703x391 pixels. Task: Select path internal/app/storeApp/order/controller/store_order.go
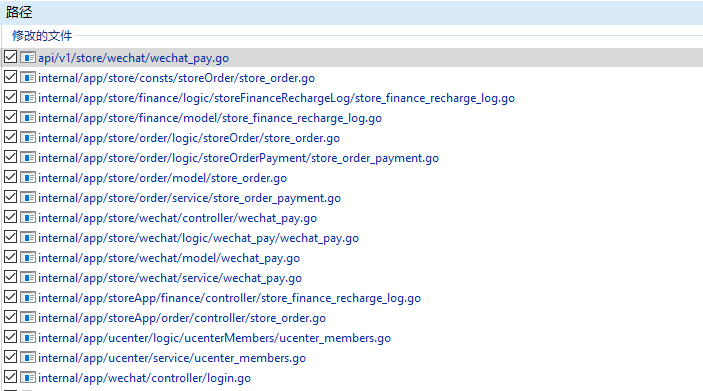(x=182, y=318)
